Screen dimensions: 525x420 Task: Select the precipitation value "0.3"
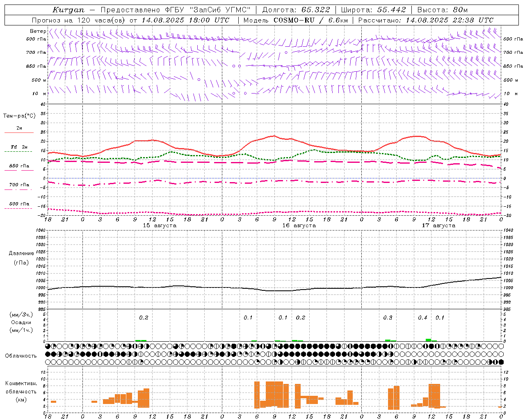pos(388,317)
